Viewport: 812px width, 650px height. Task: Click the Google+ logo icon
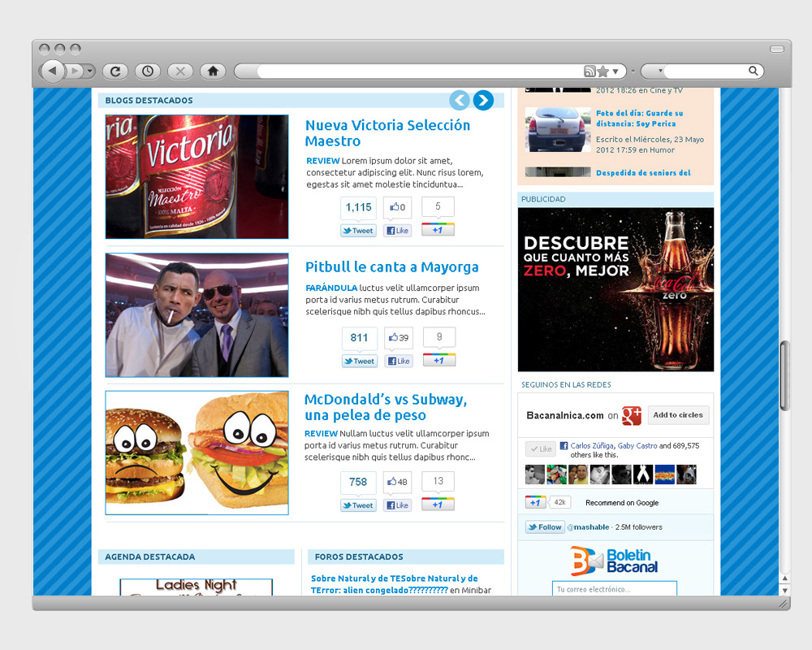pos(632,415)
